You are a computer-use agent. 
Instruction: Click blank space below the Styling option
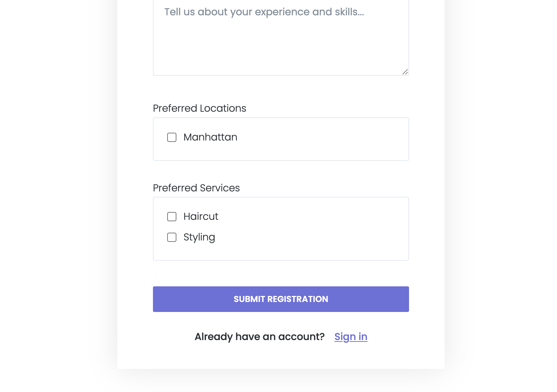pos(281,253)
